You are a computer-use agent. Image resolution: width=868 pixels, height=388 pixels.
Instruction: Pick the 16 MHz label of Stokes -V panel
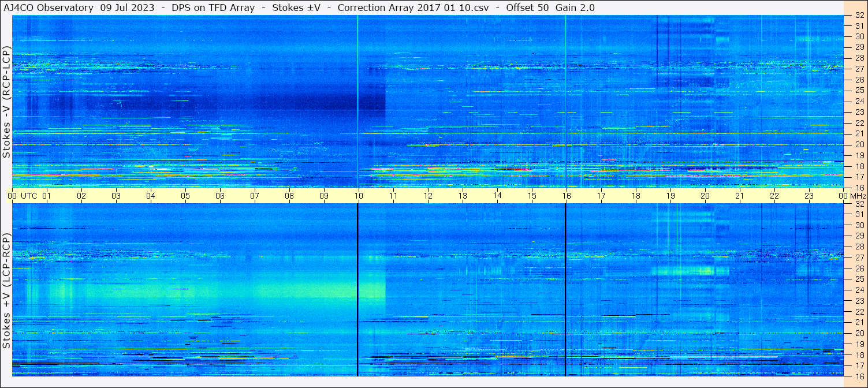pyautogui.click(x=859, y=187)
